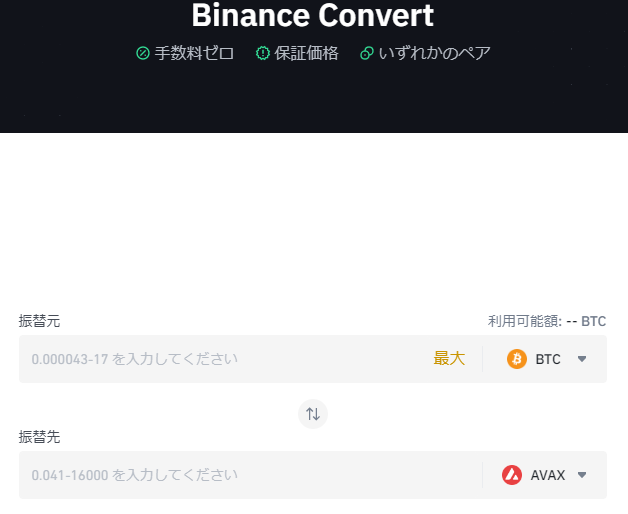Click the 振替先 to-amount input field
This screenshot has height=514, width=628.
tap(250, 475)
